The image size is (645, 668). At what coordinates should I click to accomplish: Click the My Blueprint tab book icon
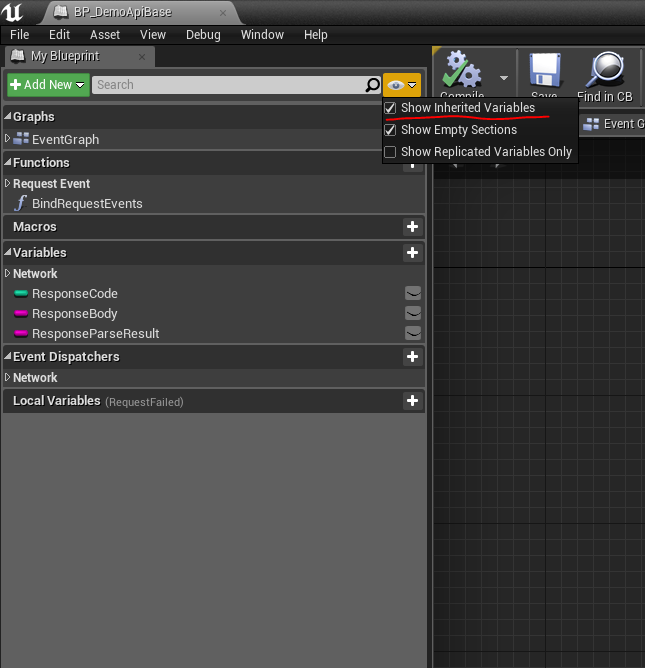click(17, 56)
